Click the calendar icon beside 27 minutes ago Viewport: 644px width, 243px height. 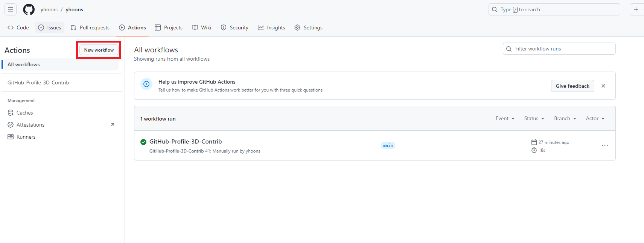point(534,142)
